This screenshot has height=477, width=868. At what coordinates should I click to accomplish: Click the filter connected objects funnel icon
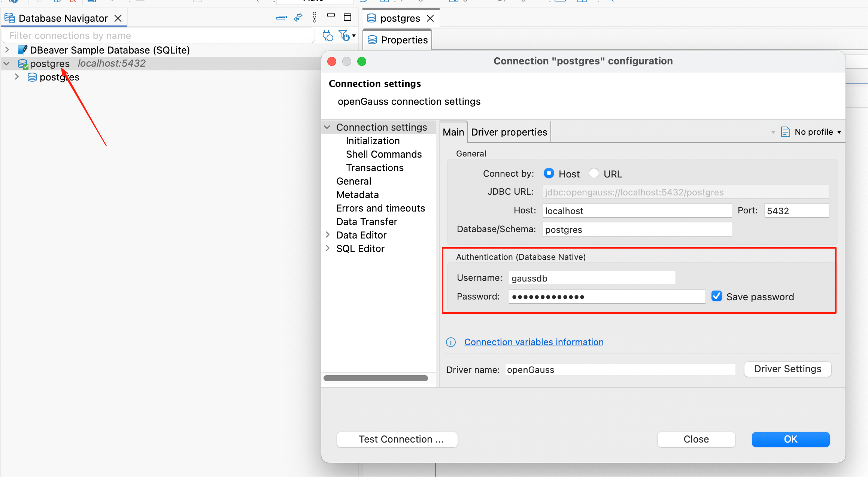point(344,36)
